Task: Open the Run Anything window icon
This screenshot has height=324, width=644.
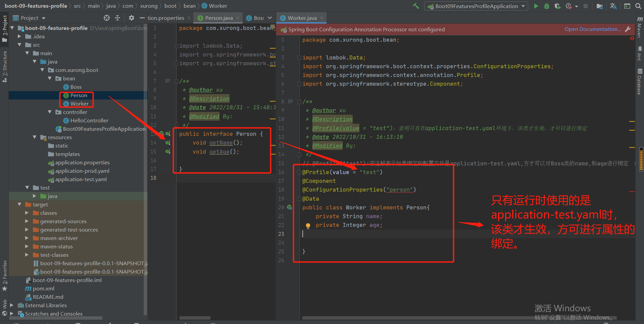Action: [627, 6]
